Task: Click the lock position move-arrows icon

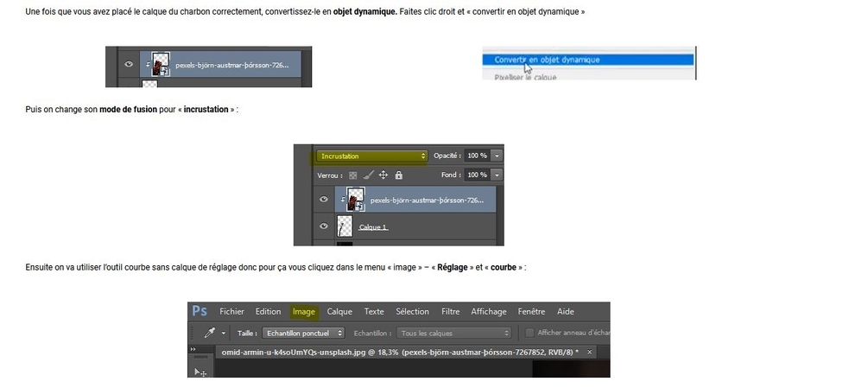Action: coord(383,175)
